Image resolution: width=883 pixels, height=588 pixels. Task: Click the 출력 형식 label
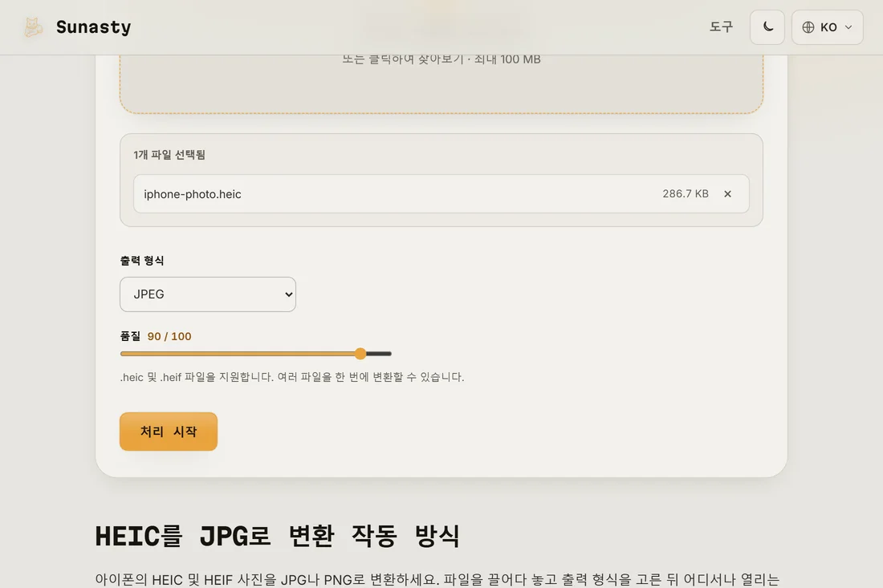(142, 261)
